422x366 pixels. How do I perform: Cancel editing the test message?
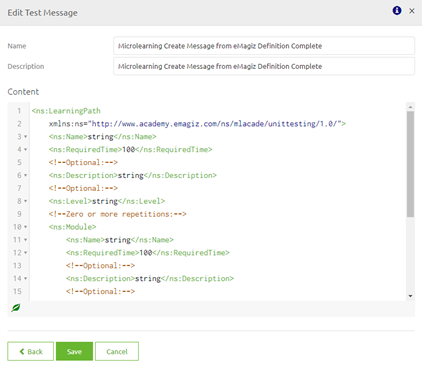(117, 351)
